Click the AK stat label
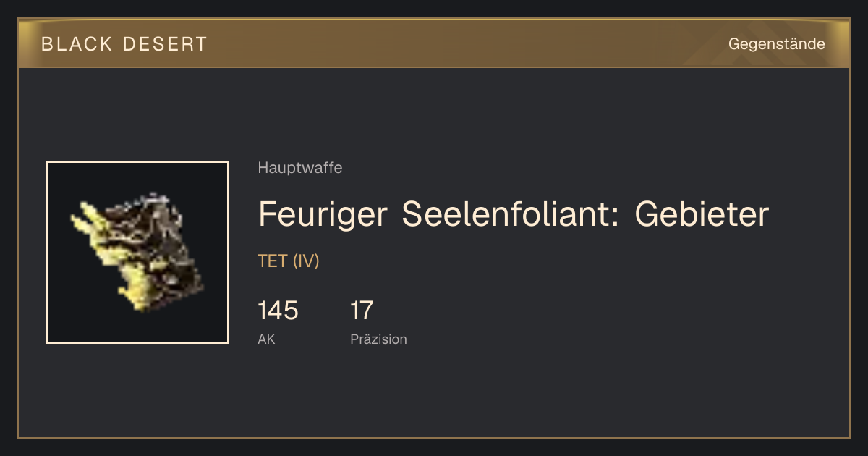 point(266,339)
